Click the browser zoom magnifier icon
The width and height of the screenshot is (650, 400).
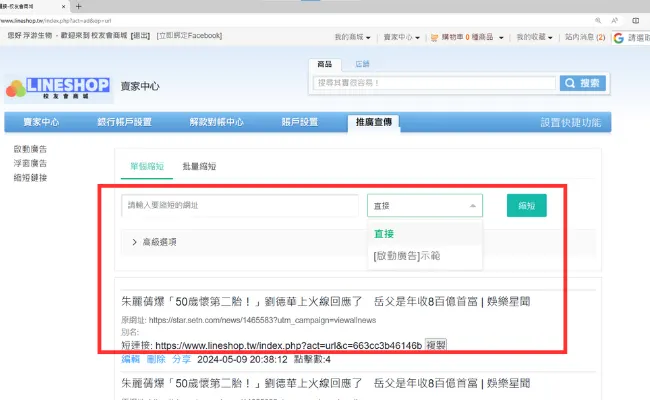(x=598, y=20)
